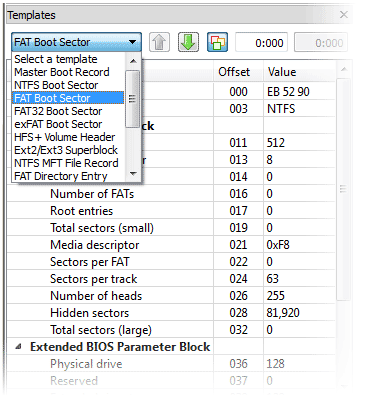Close the Templates panel

coord(344,15)
